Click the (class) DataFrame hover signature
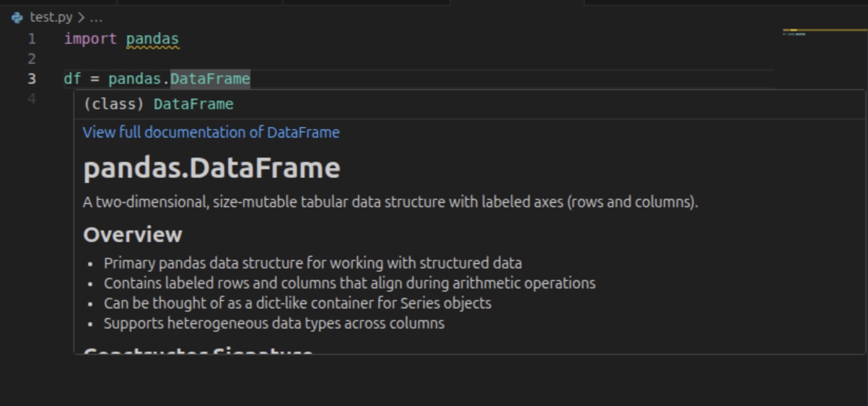Image resolution: width=868 pixels, height=406 pixels. tap(158, 104)
